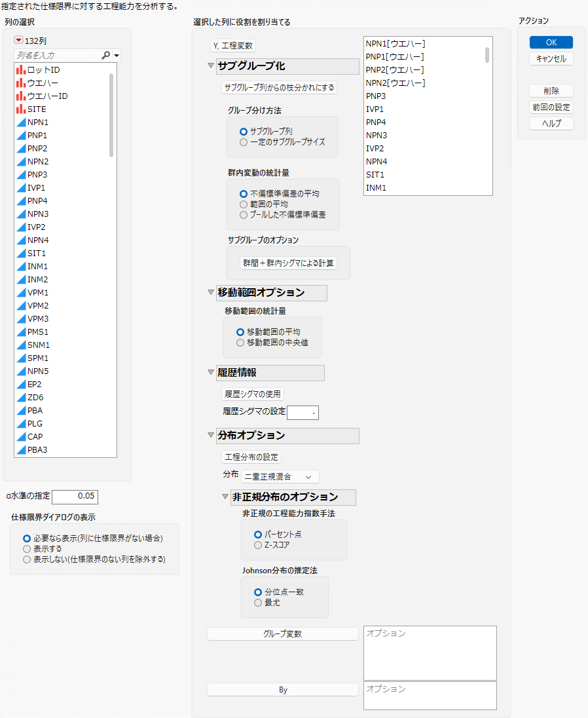Select 表示する for spec limits dialog
The height and width of the screenshot is (718, 588).
pos(27,548)
